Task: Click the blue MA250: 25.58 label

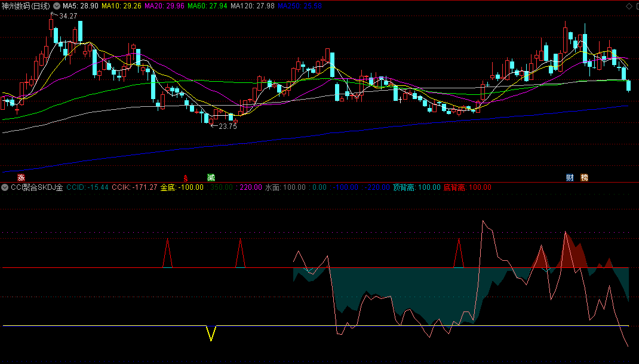Action: (300, 6)
